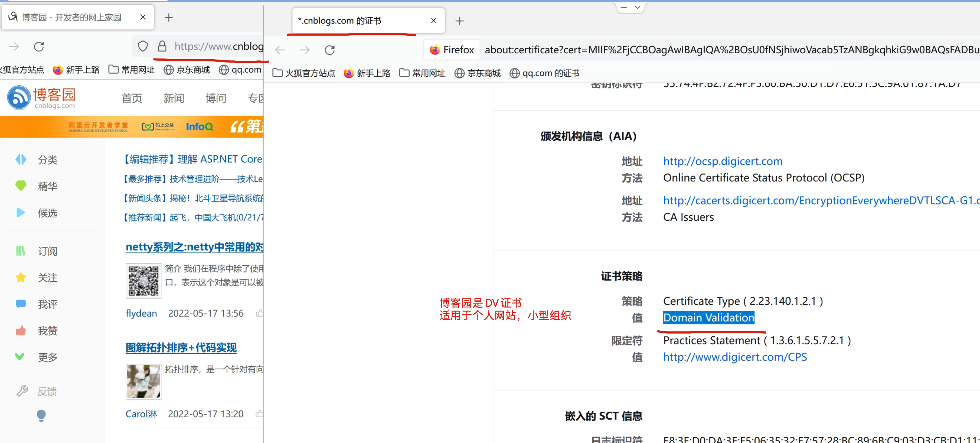Image resolution: width=980 pixels, height=443 pixels.
Task: Select the 新闻 navigation menu item
Action: pos(174,98)
